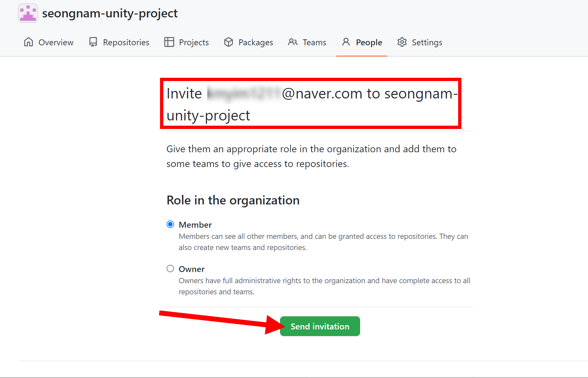Image resolution: width=588 pixels, height=378 pixels.
Task: Click the Members description text
Action: pos(323,242)
